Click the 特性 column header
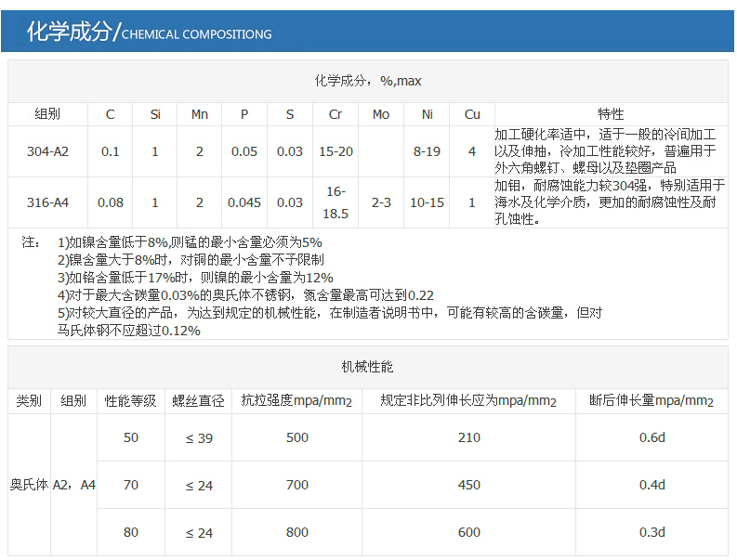737x560 pixels. pos(611,114)
